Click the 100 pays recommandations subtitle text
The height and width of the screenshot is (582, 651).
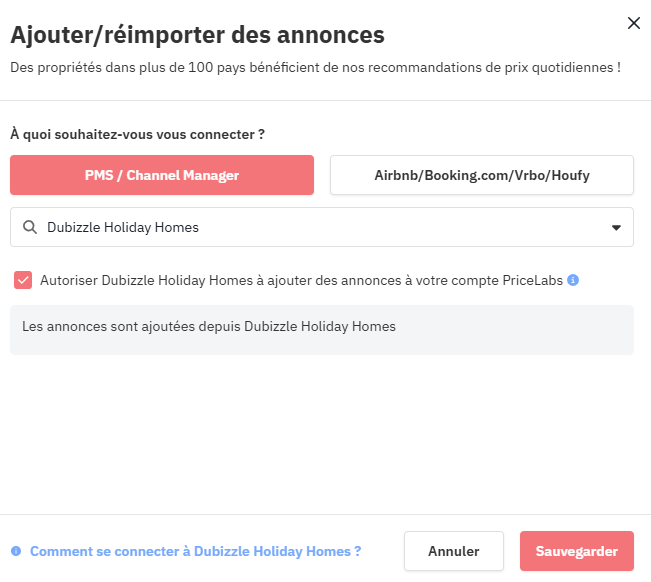point(316,67)
